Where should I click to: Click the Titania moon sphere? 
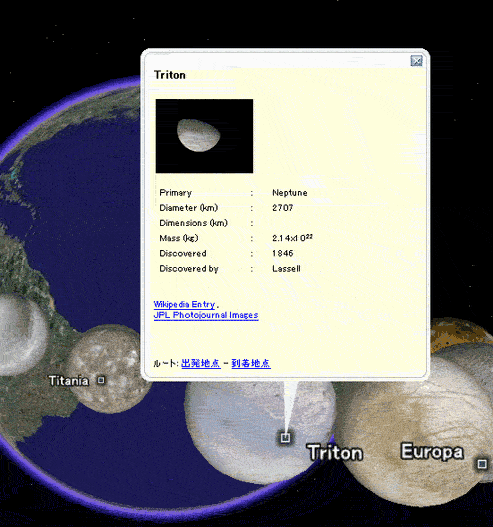tap(111, 369)
